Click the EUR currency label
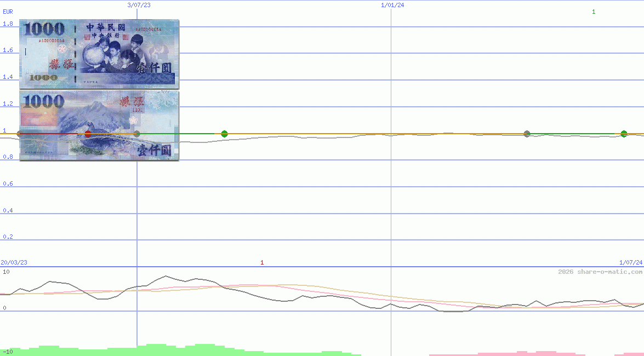 8,11
